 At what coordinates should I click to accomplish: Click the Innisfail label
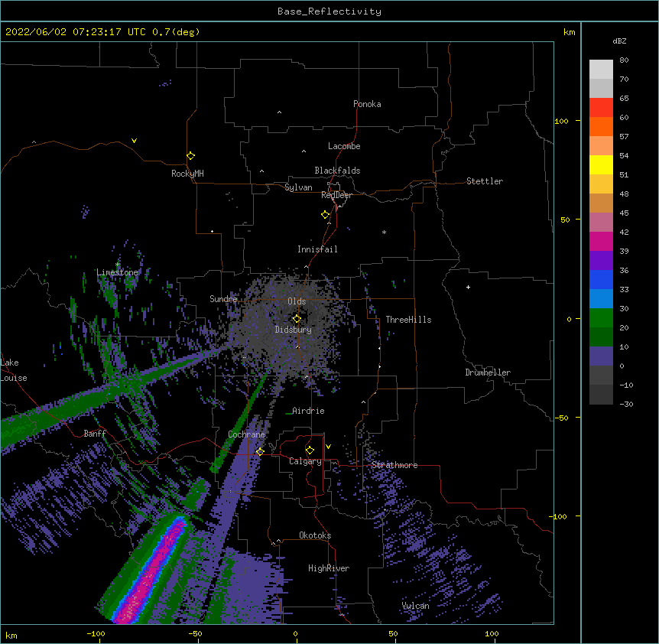(317, 249)
